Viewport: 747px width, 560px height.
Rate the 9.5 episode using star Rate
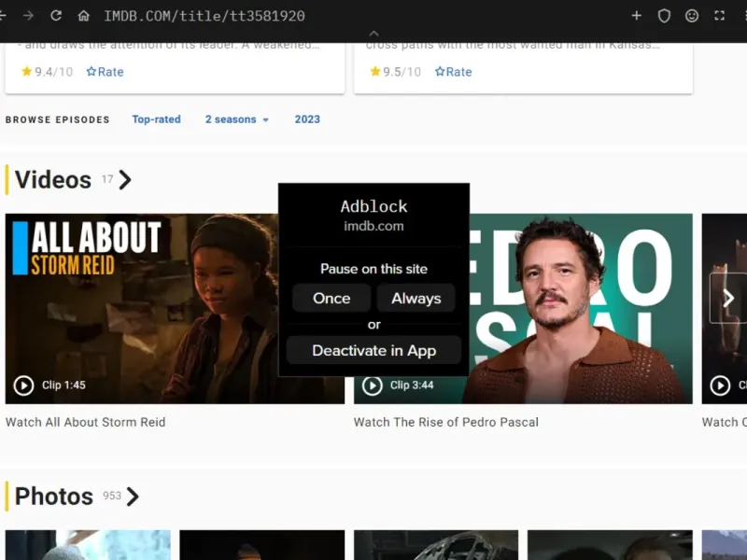click(453, 72)
